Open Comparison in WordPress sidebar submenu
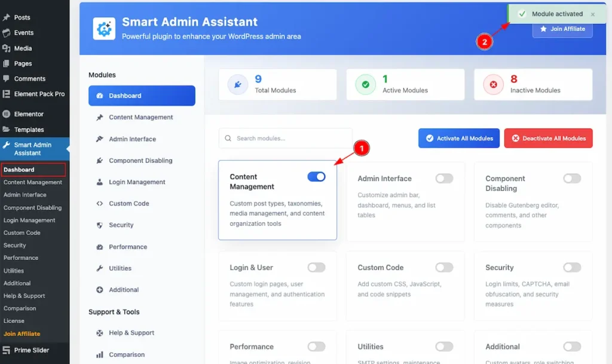 (20, 308)
